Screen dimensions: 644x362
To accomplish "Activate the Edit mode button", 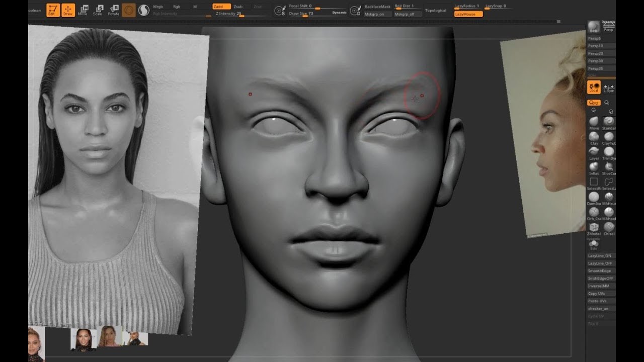I will [53, 10].
